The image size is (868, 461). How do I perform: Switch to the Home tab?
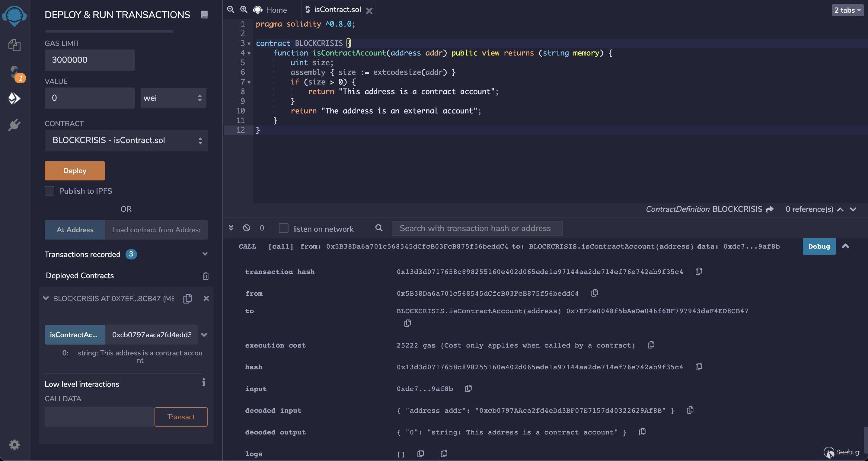click(276, 10)
